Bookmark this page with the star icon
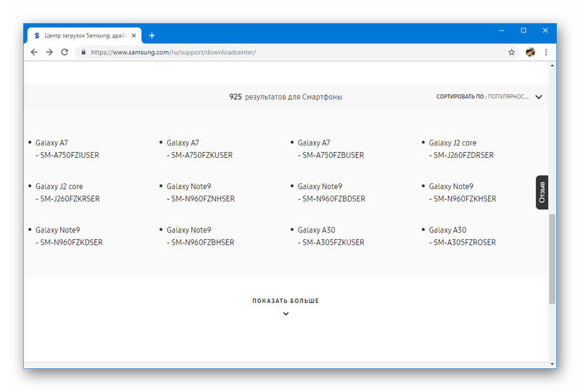Screen dimensions: 580x392 tap(512, 52)
